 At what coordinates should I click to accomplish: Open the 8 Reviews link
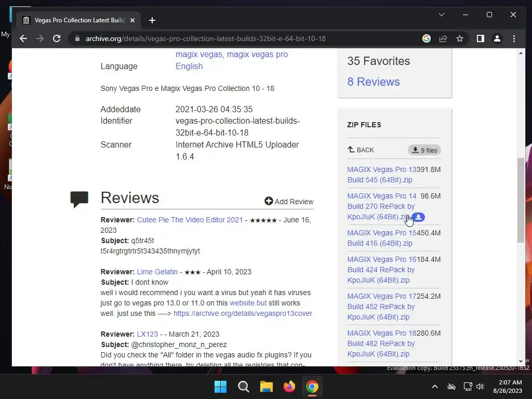374,82
